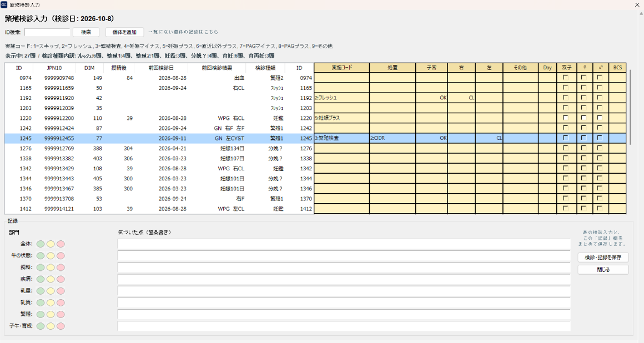Click the 全体 notes text field

344,244
